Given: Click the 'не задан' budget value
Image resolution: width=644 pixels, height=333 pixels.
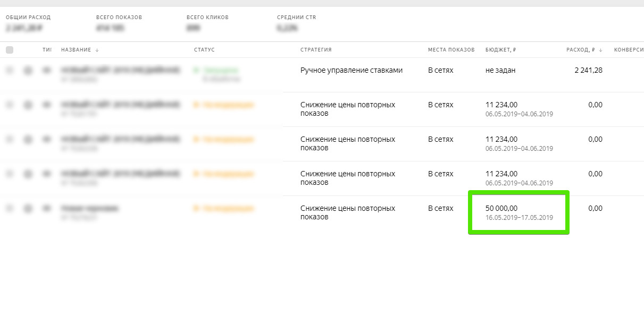Looking at the screenshot, I should [500, 70].
